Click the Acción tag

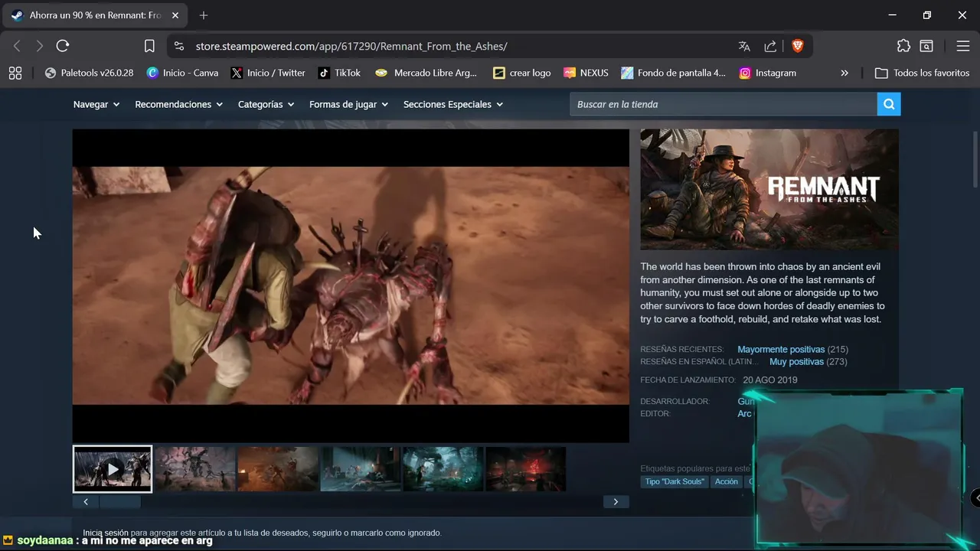pyautogui.click(x=727, y=481)
